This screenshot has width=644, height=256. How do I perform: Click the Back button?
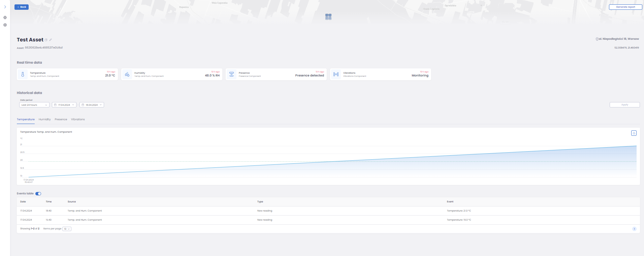[22, 7]
